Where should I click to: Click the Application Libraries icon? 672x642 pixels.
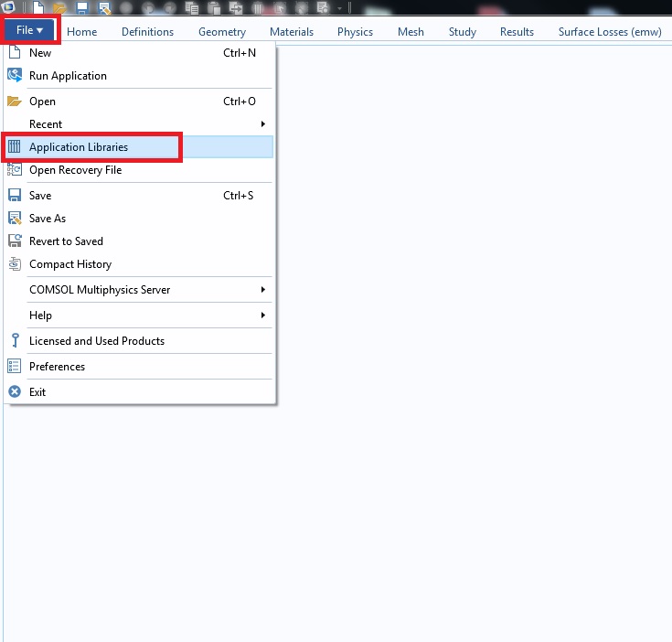[15, 147]
